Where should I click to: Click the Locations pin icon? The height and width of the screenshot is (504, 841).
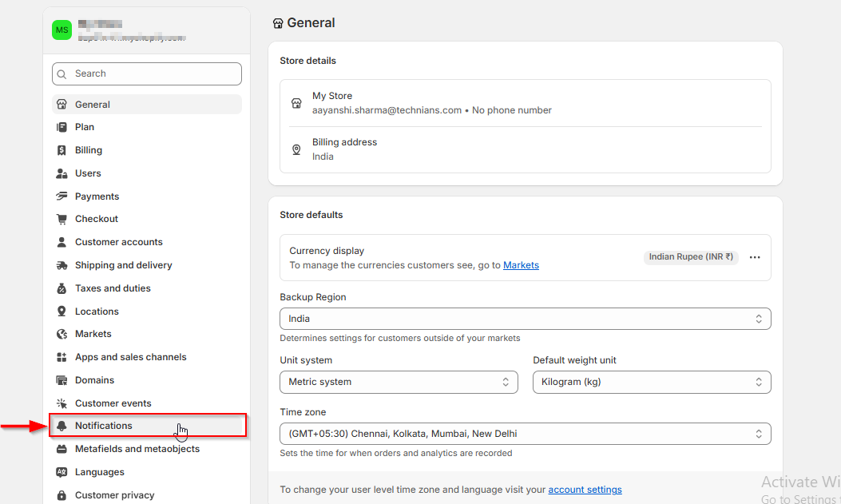[61, 312]
